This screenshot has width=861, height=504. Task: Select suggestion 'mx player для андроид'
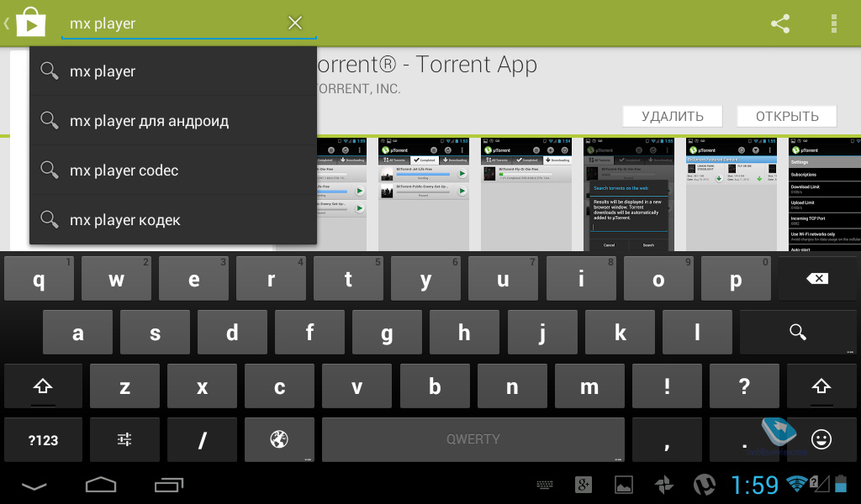click(x=173, y=121)
